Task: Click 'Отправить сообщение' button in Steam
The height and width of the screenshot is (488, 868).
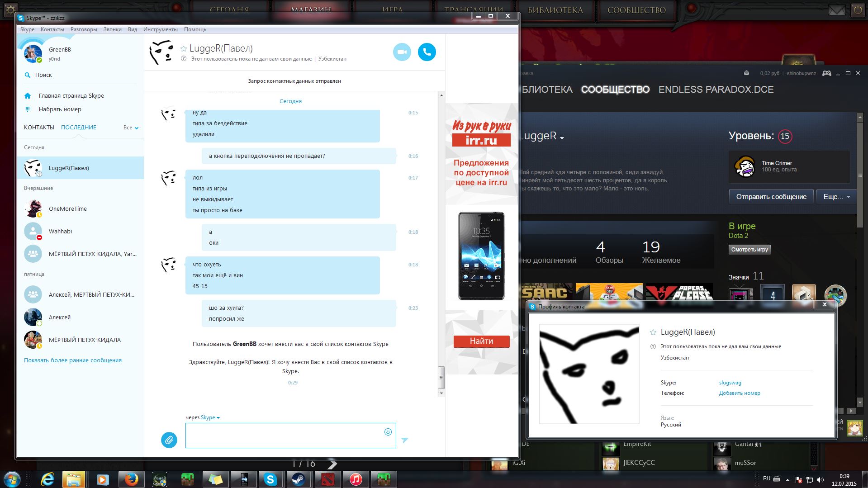Action: pyautogui.click(x=771, y=197)
